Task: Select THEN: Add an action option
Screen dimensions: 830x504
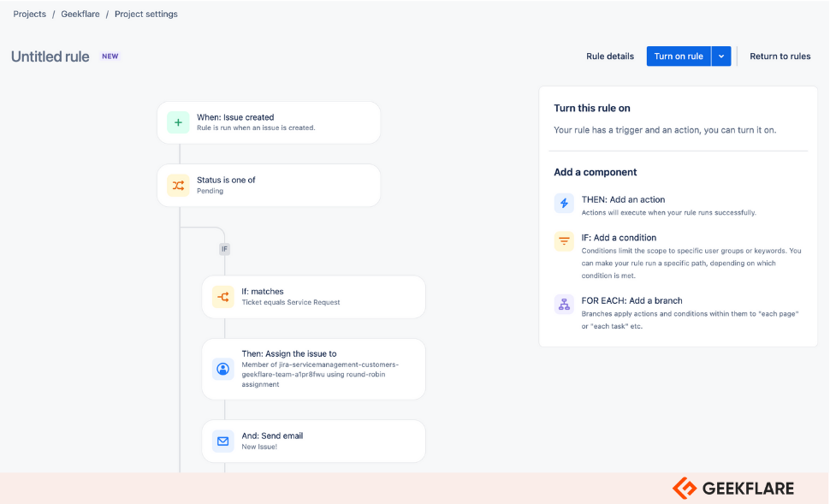Action: click(623, 199)
